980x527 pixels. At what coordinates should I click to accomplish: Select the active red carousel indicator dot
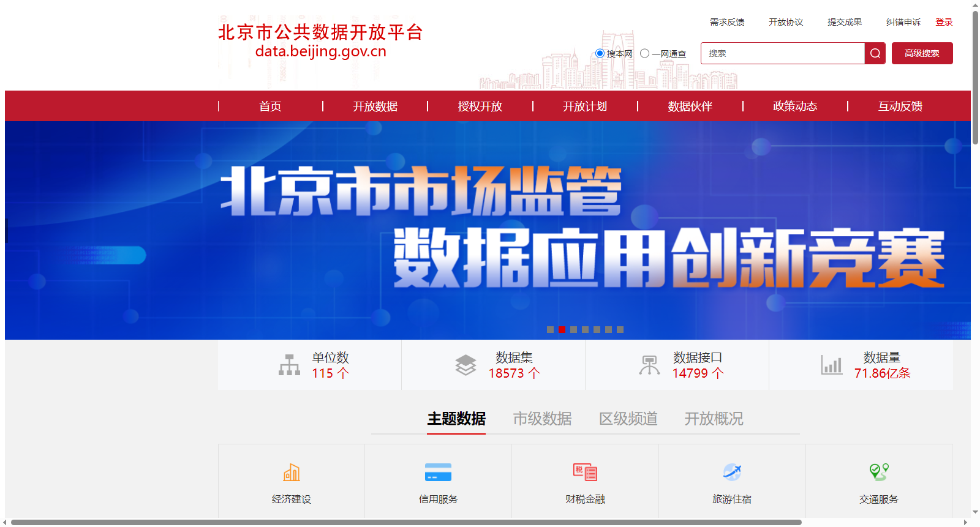pos(562,329)
